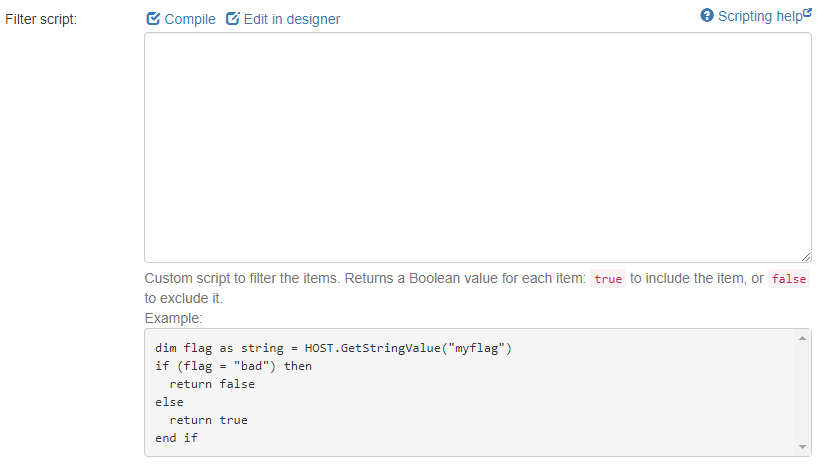The height and width of the screenshot is (464, 835).
Task: Open the 'Edit in designer' link
Action: [x=291, y=19]
